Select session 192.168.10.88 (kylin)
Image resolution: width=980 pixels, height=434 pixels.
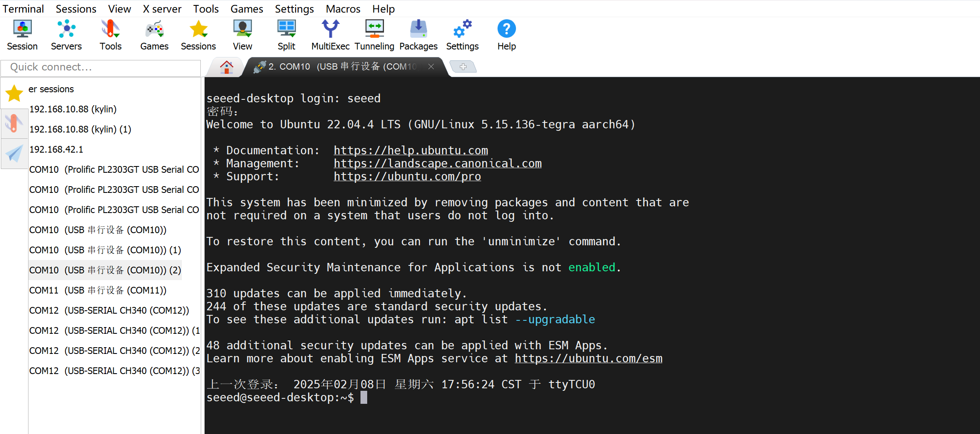73,109
